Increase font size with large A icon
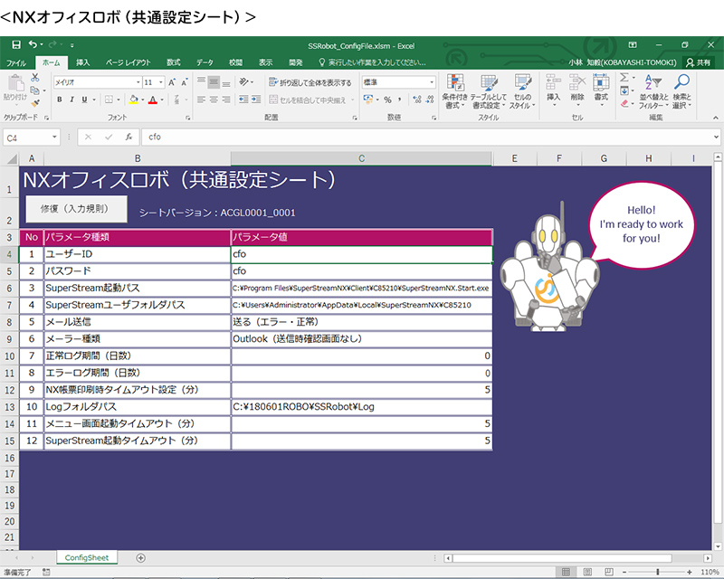This screenshot has width=724, height=588. [172, 82]
